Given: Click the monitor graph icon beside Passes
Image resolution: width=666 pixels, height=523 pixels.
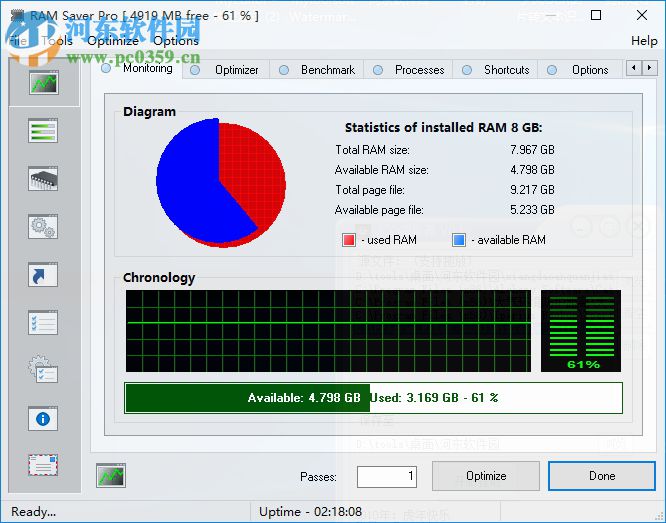Looking at the screenshot, I should pyautogui.click(x=111, y=475).
